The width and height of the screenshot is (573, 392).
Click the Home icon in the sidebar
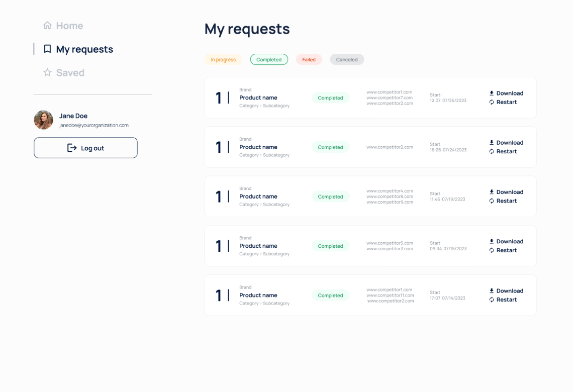47,25
